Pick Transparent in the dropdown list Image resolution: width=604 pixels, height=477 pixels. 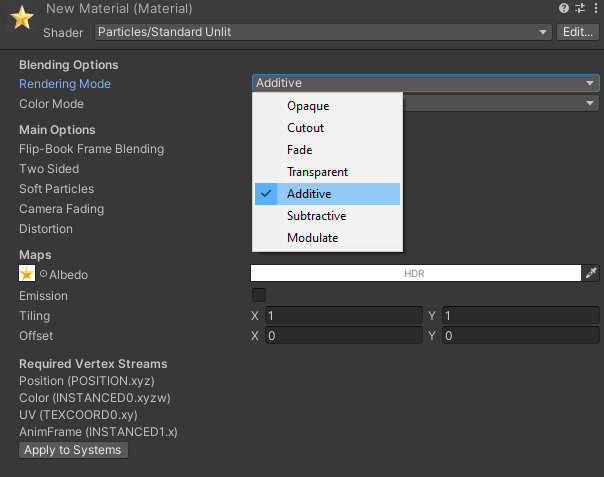317,172
